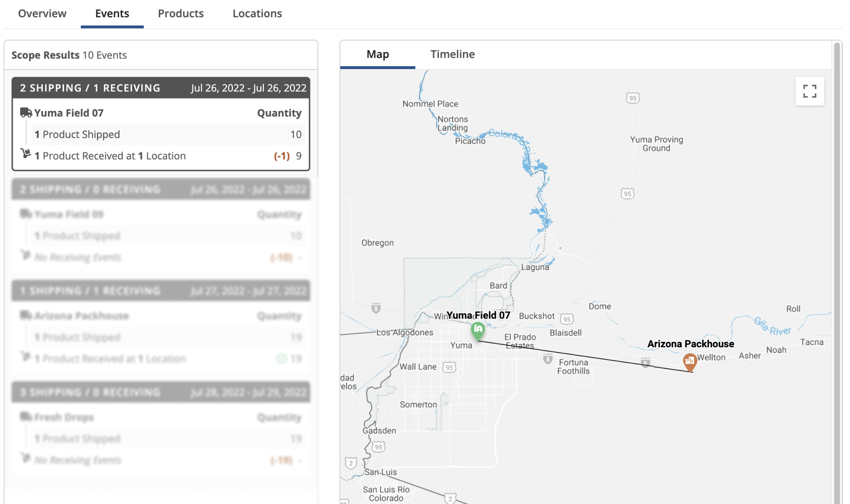
Task: Click the truck icon beside Yuma Field 09
Action: (x=26, y=214)
